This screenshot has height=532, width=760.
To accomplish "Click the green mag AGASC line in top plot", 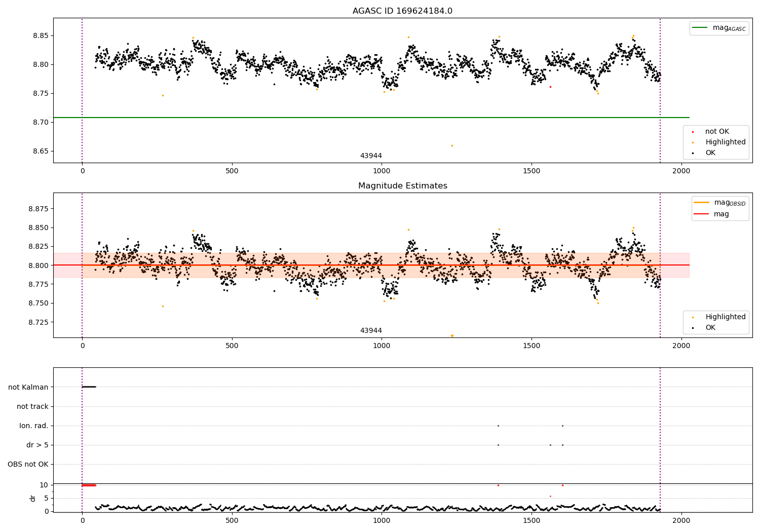I will [x=371, y=118].
